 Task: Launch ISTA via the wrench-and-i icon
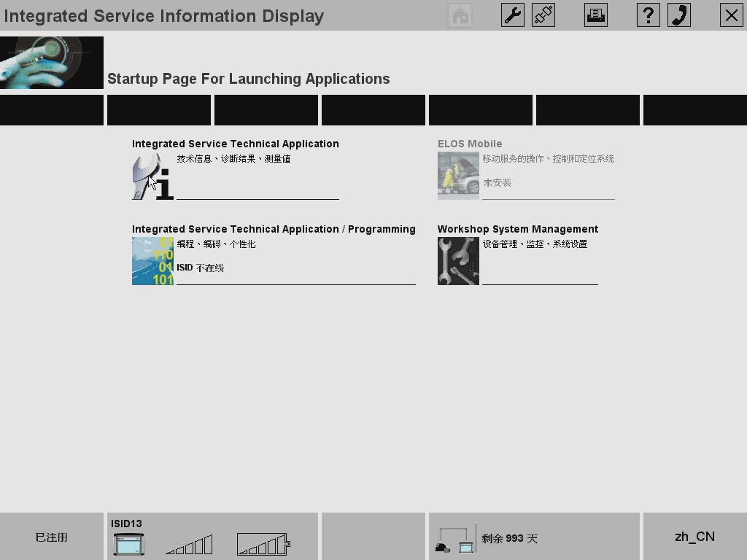click(152, 176)
